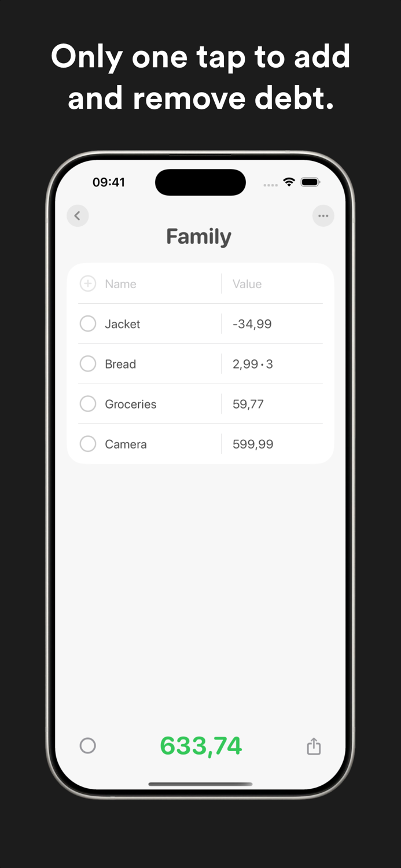The width and height of the screenshot is (401, 868).
Task: Tap the back chevron to leave Family list
Action: pyautogui.click(x=78, y=215)
